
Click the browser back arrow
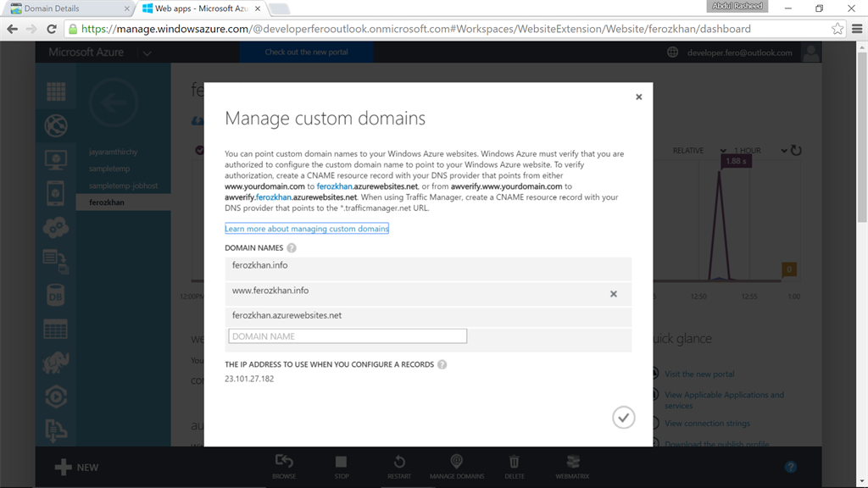coord(12,29)
